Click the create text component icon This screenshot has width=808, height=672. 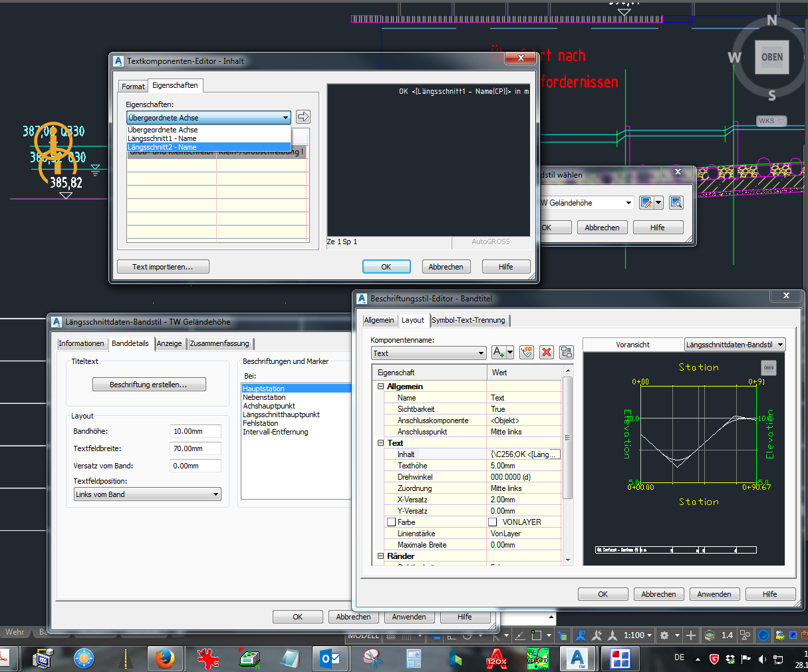pos(498,353)
